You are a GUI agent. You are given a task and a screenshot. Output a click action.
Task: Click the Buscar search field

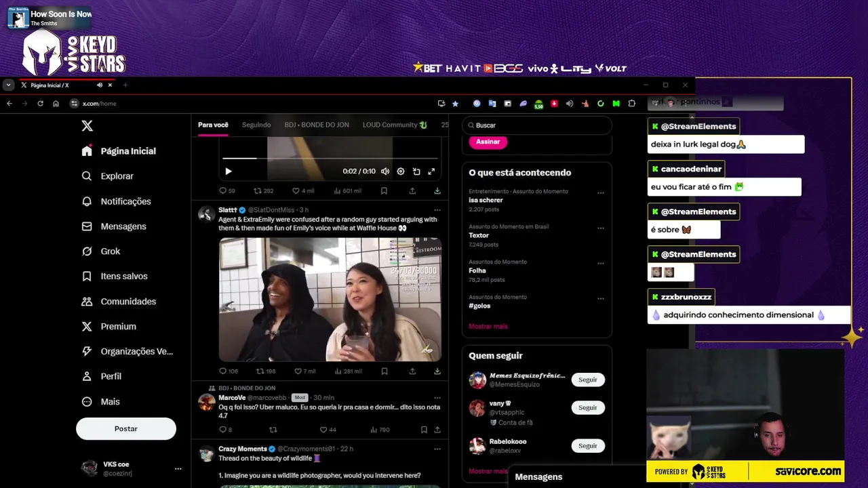click(x=537, y=125)
